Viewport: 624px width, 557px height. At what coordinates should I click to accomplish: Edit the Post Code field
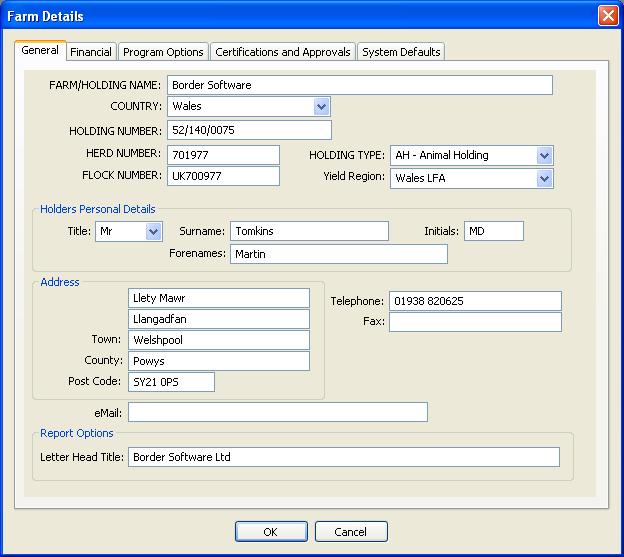[172, 382]
